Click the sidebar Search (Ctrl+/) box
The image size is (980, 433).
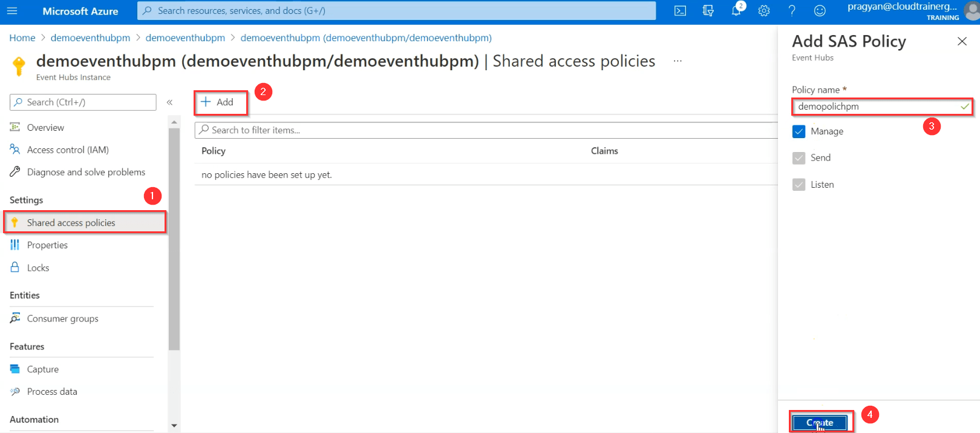click(x=83, y=102)
